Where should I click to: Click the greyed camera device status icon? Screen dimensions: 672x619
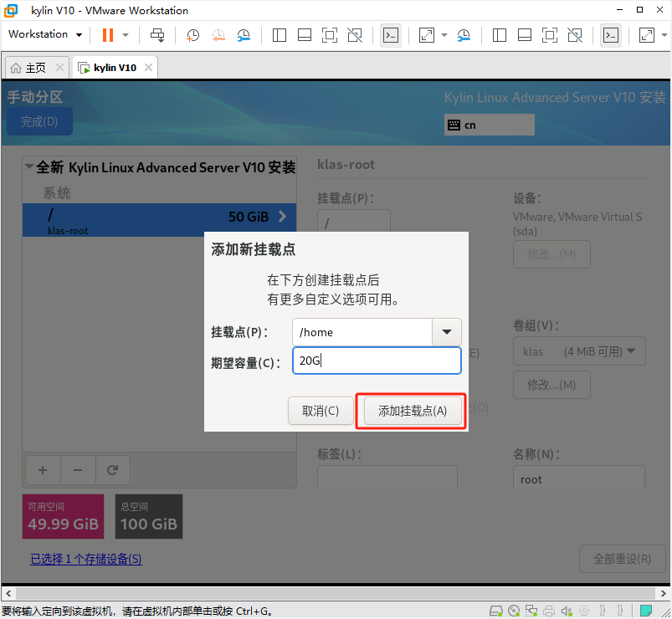tap(584, 611)
